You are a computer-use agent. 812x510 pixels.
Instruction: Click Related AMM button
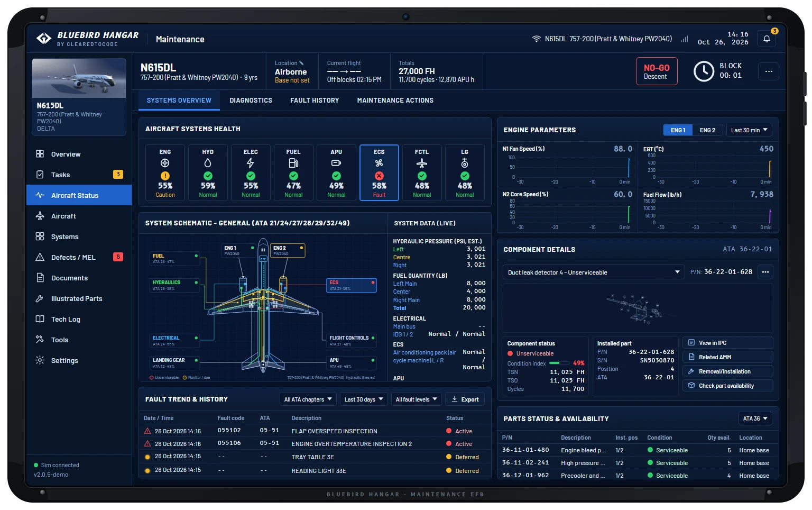(728, 357)
